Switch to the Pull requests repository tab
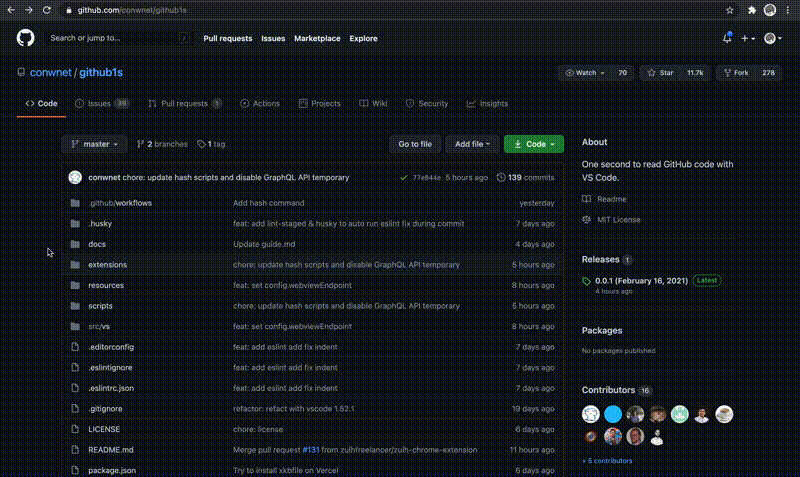The height and width of the screenshot is (477, 800). pyautogui.click(x=185, y=104)
